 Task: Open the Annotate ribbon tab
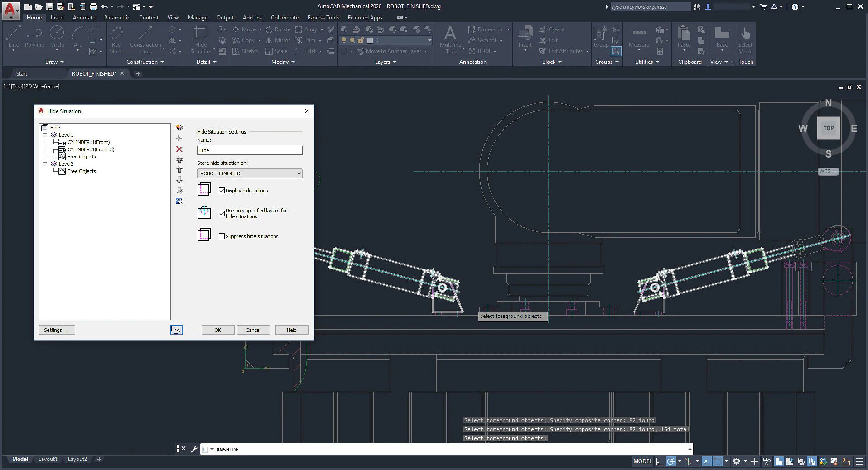[x=84, y=18]
